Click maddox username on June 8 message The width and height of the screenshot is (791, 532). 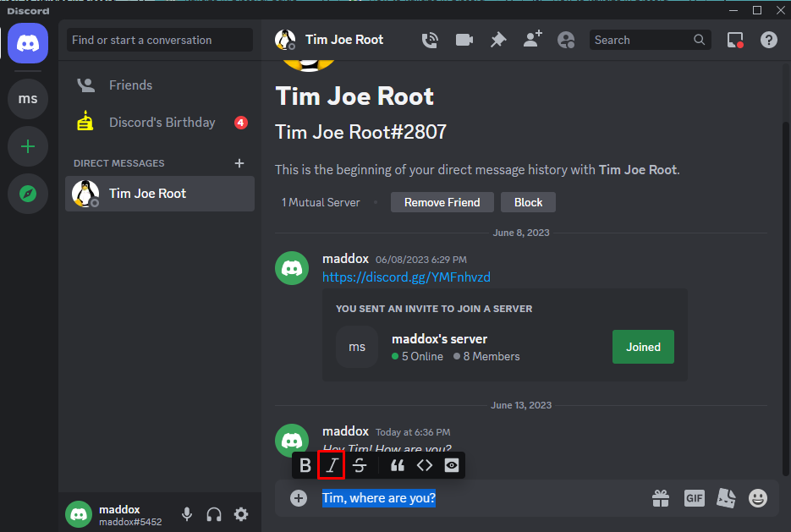tap(345, 259)
